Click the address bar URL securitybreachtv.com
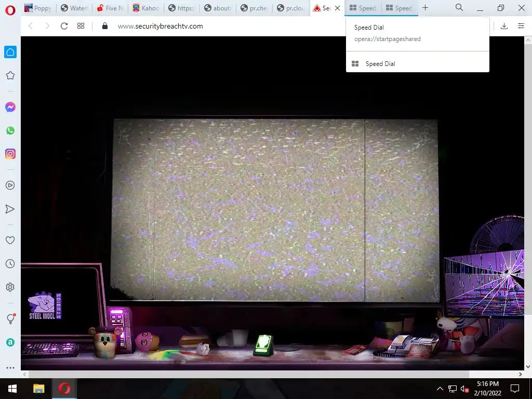Viewport: 532px width, 399px height. tap(160, 26)
